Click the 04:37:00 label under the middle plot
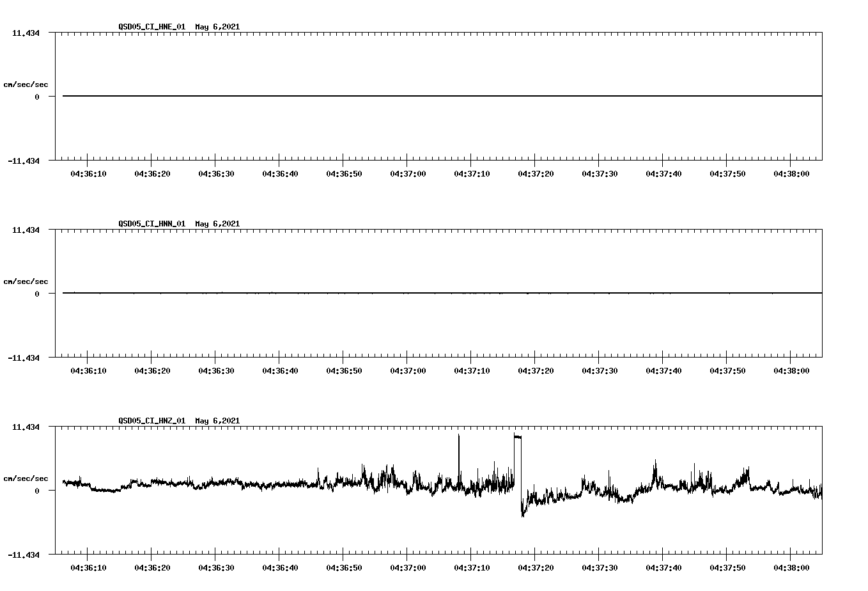The width and height of the screenshot is (868, 591). pyautogui.click(x=408, y=369)
